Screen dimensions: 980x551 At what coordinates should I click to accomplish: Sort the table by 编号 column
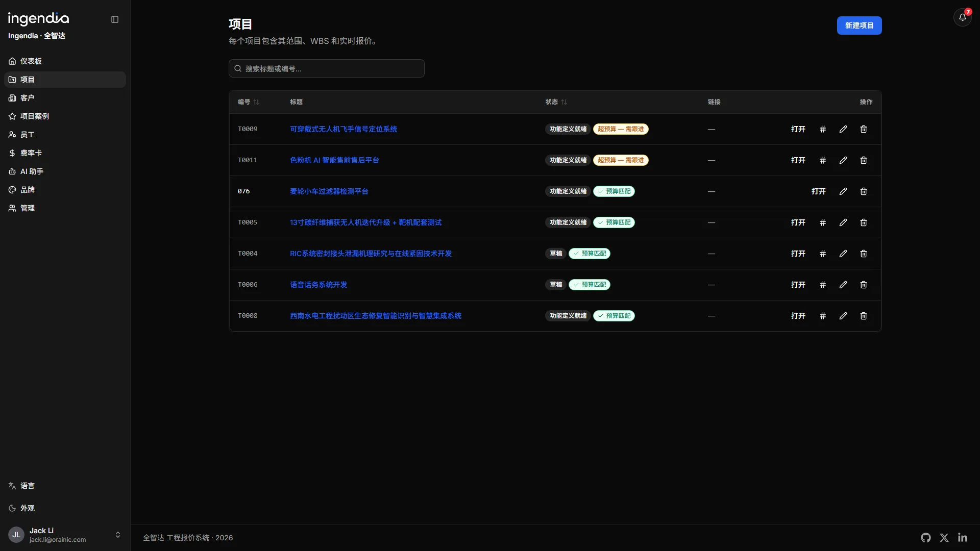coord(249,102)
